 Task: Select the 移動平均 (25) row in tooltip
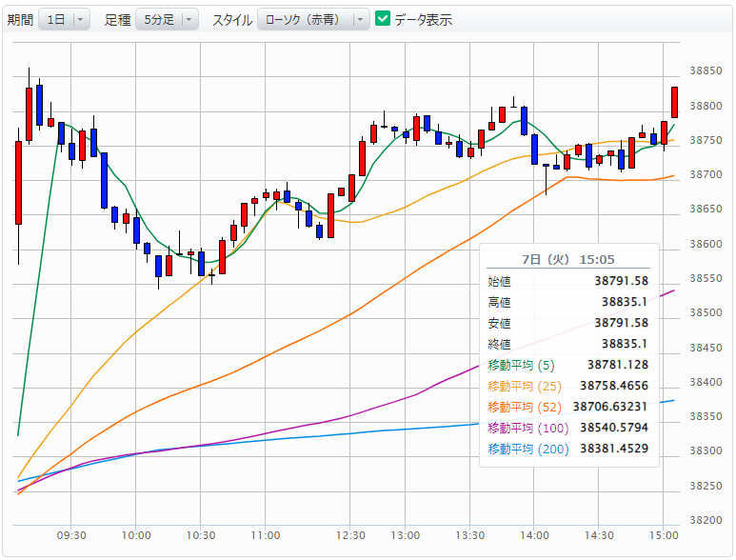[x=567, y=386]
